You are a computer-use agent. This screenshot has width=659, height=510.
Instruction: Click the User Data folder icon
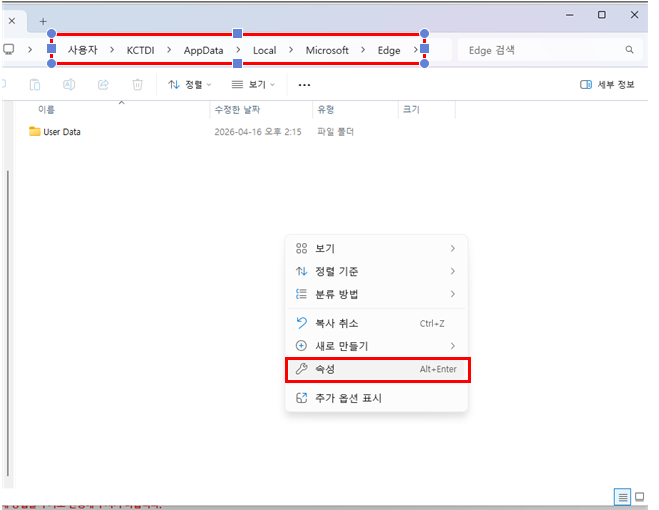(x=35, y=132)
